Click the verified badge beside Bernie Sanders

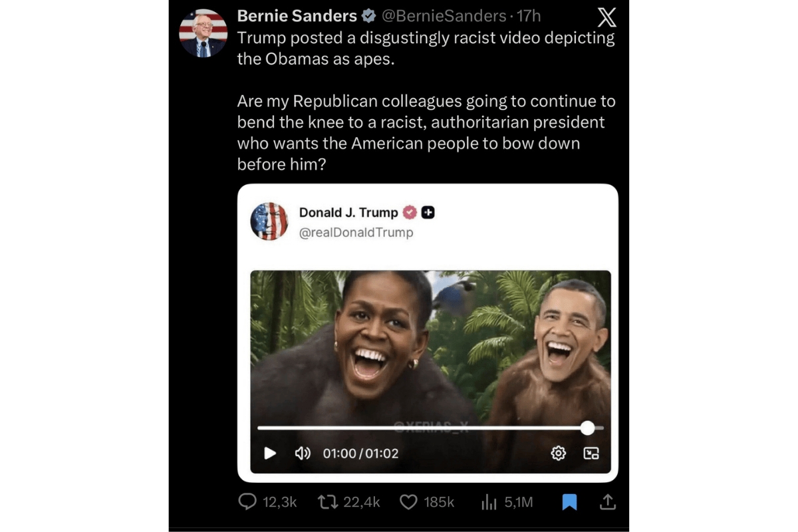(368, 16)
